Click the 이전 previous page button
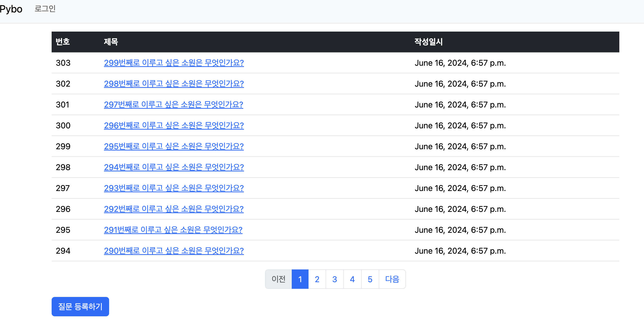This screenshot has width=644, height=327. tap(279, 279)
